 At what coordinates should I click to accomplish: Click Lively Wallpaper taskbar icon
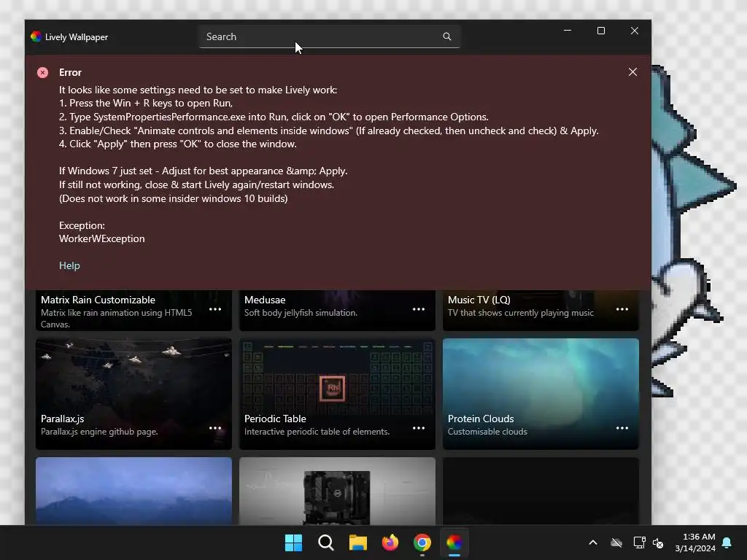454,542
